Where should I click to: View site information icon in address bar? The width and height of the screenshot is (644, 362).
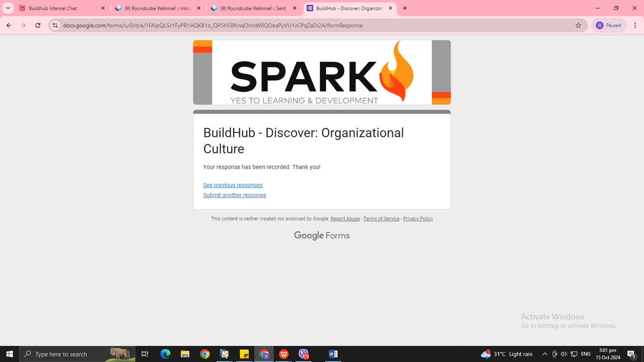point(55,25)
